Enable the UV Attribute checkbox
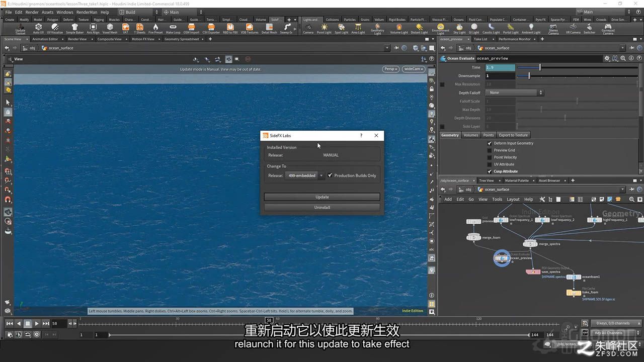The width and height of the screenshot is (644, 362). [490, 164]
